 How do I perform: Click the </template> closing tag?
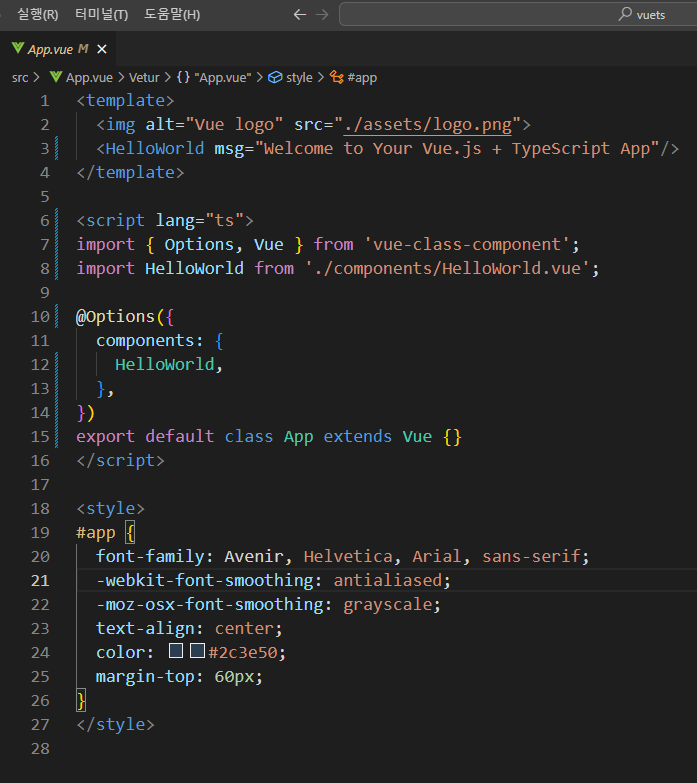tap(130, 173)
